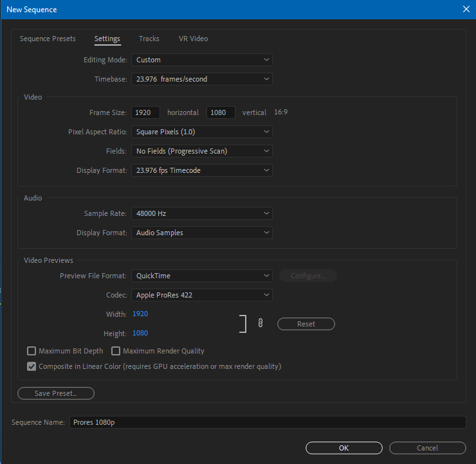Close the New Sequence dialog window

(466, 9)
